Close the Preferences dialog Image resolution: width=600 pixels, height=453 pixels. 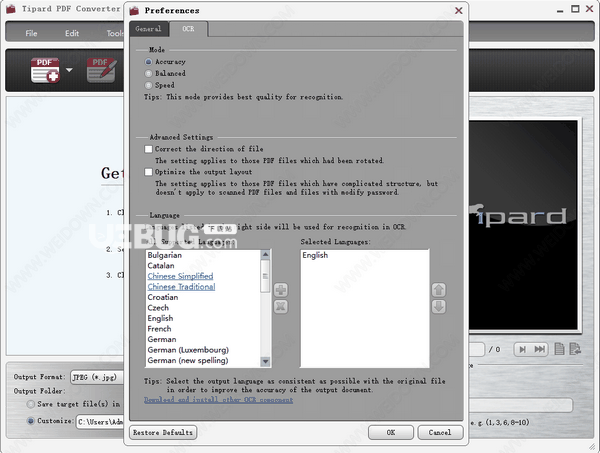(458, 10)
